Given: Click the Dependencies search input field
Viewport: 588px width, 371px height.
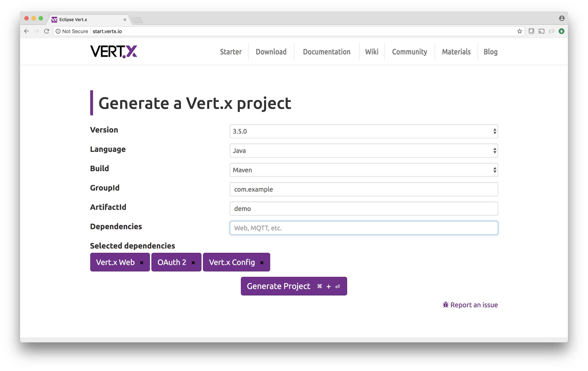Looking at the screenshot, I should [x=364, y=228].
